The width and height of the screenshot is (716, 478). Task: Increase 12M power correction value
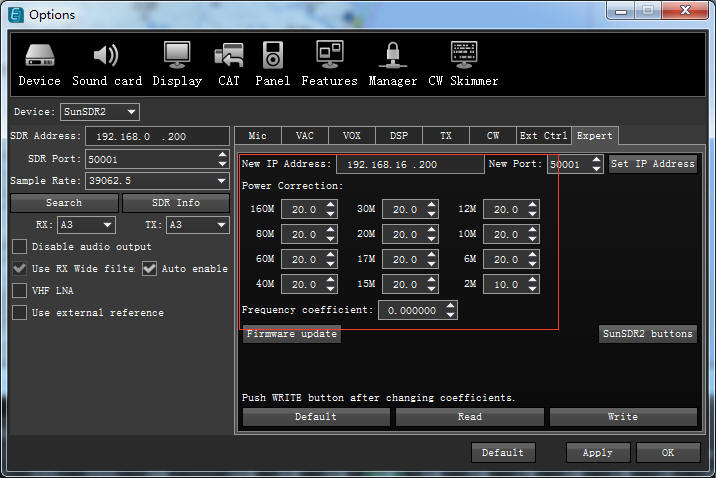point(533,205)
